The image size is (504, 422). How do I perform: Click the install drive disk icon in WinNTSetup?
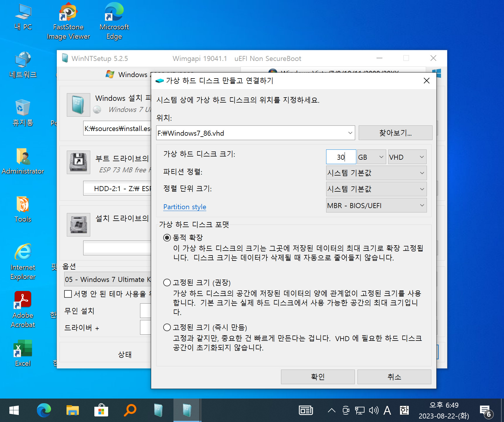point(78,224)
